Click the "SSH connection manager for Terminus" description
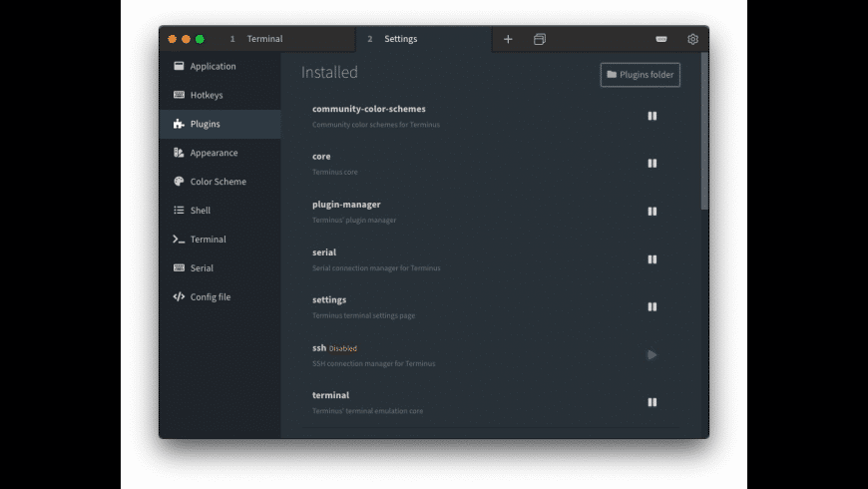868x489 pixels. pos(374,364)
